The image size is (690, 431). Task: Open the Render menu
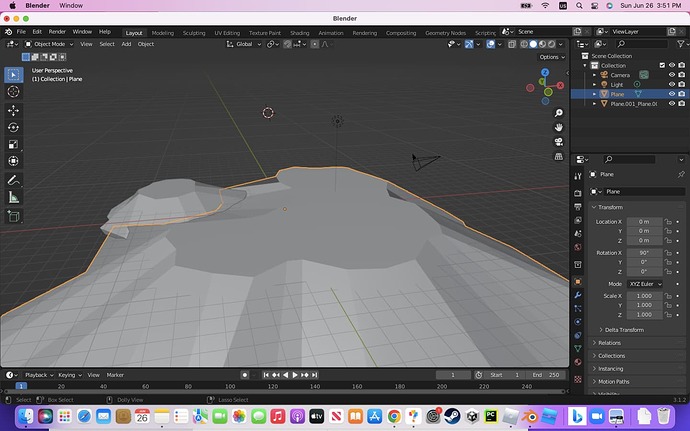[x=57, y=32]
